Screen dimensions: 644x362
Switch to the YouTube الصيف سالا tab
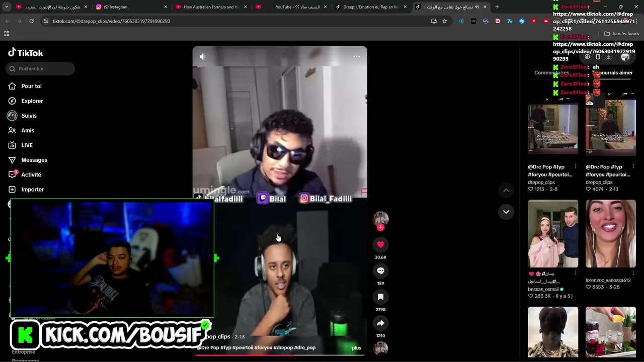coord(292,7)
